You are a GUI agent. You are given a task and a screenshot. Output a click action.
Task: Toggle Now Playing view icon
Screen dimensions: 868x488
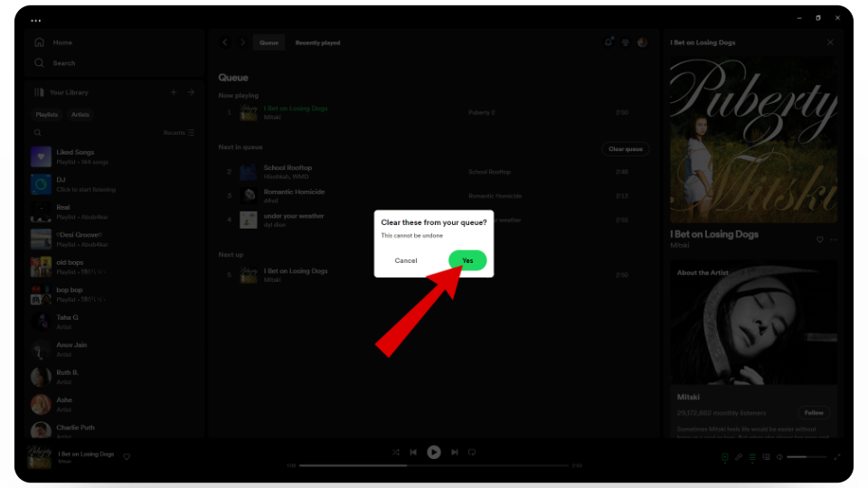click(724, 457)
